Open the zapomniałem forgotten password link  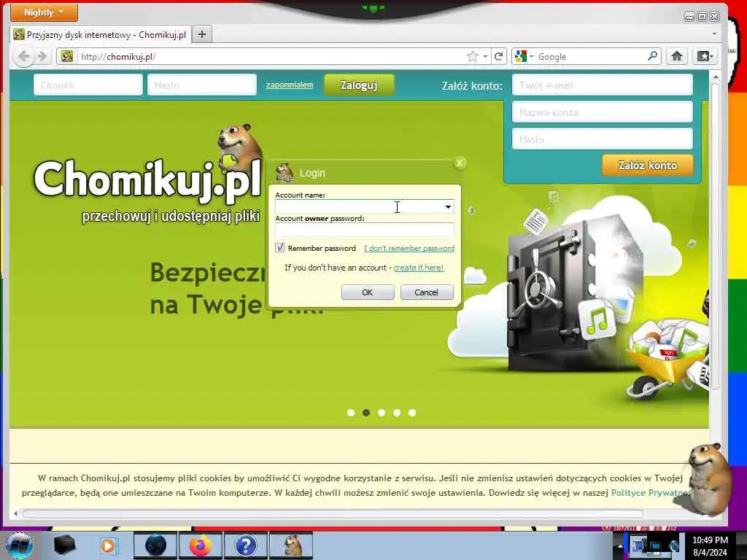[x=290, y=85]
